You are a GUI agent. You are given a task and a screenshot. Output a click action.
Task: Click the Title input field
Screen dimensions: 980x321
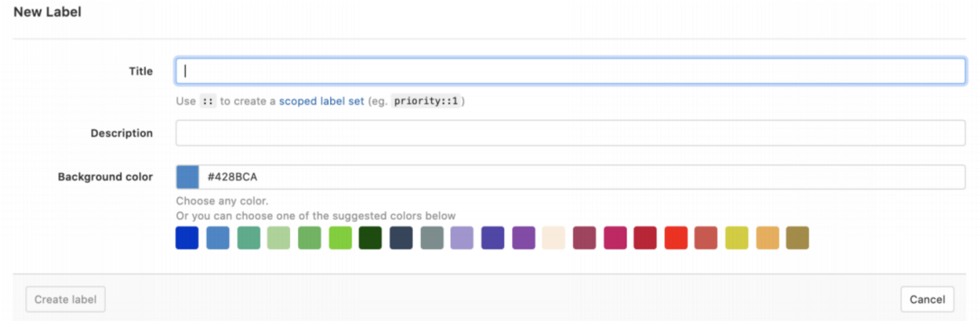(570, 71)
